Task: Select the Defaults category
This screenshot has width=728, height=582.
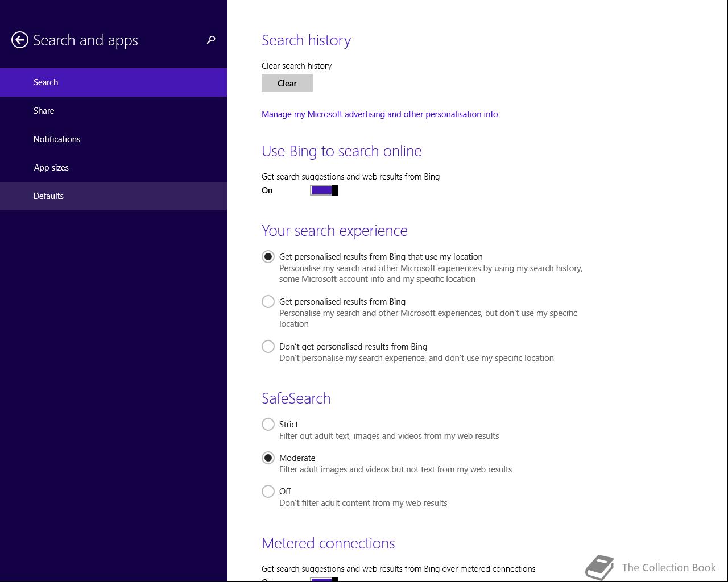Action: 113,196
